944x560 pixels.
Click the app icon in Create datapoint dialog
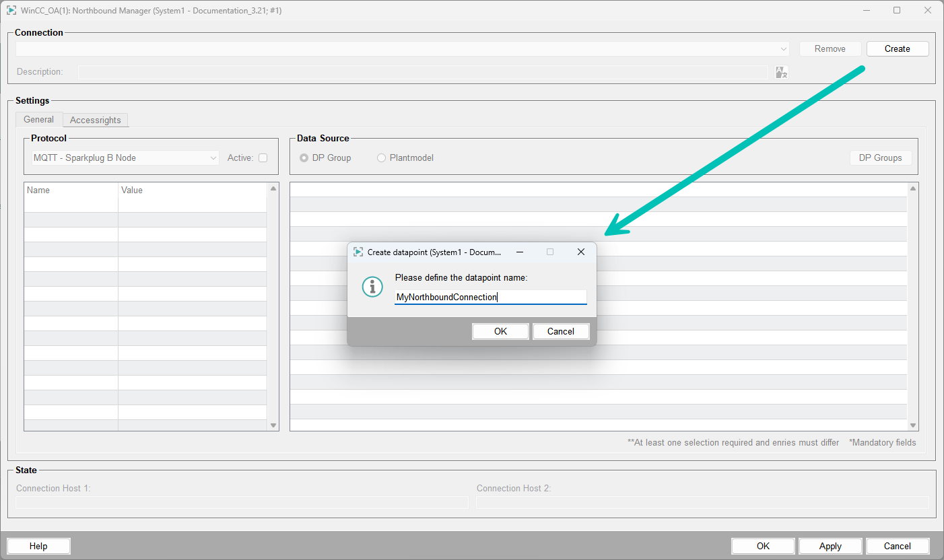point(358,252)
